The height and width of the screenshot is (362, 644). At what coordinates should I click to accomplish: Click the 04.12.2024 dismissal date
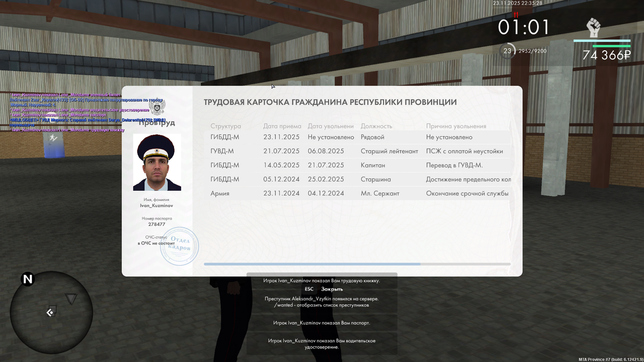tap(326, 194)
